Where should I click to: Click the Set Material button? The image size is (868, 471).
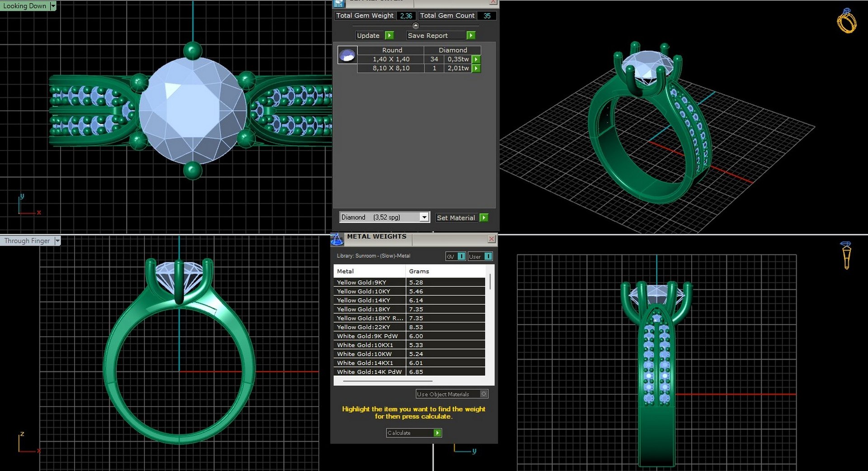[x=456, y=217]
